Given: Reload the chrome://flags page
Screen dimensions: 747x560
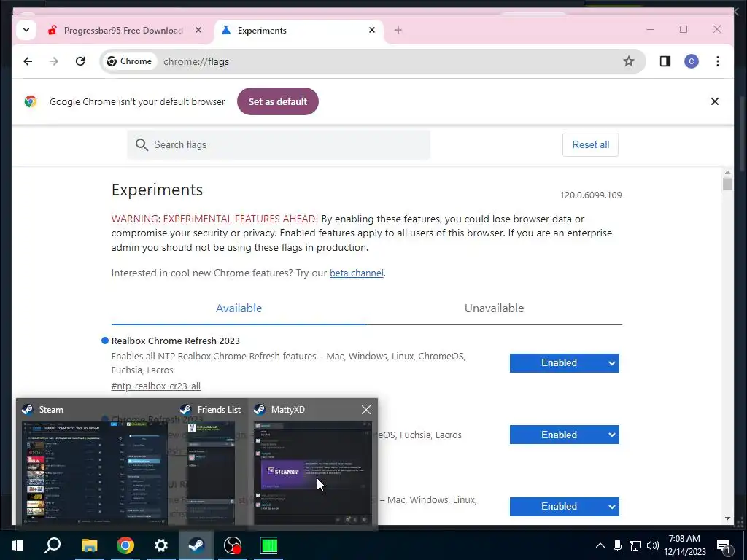Looking at the screenshot, I should point(80,61).
